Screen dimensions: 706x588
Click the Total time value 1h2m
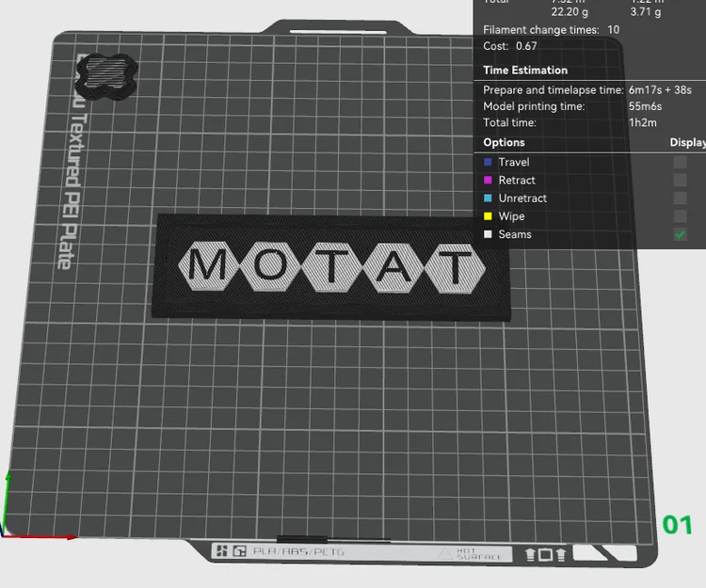pos(643,122)
